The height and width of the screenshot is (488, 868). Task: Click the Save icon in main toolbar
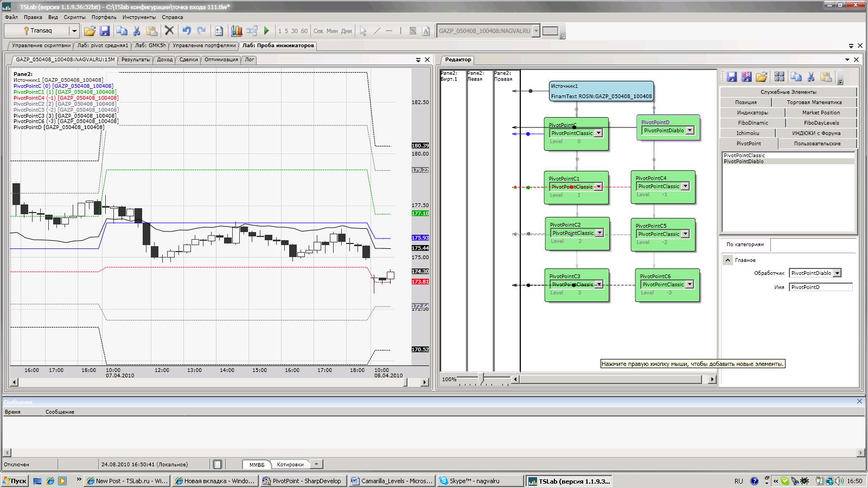coord(105,31)
